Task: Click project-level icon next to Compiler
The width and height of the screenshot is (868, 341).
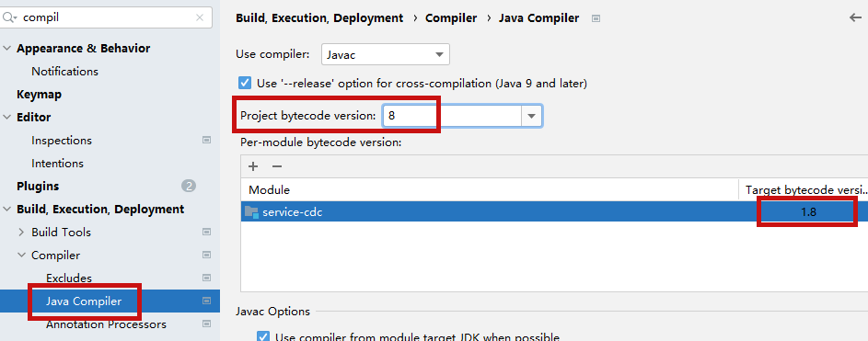Action: (206, 256)
